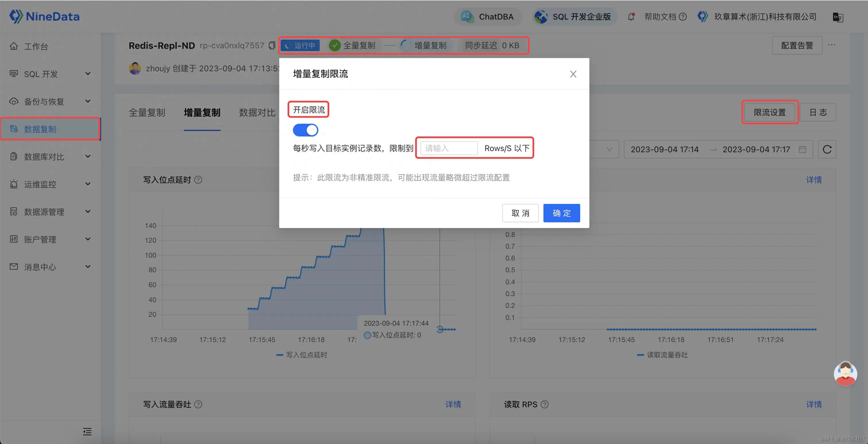Toggle the 开启限流 switch off
Viewport: 868px width, 444px height.
(305, 130)
